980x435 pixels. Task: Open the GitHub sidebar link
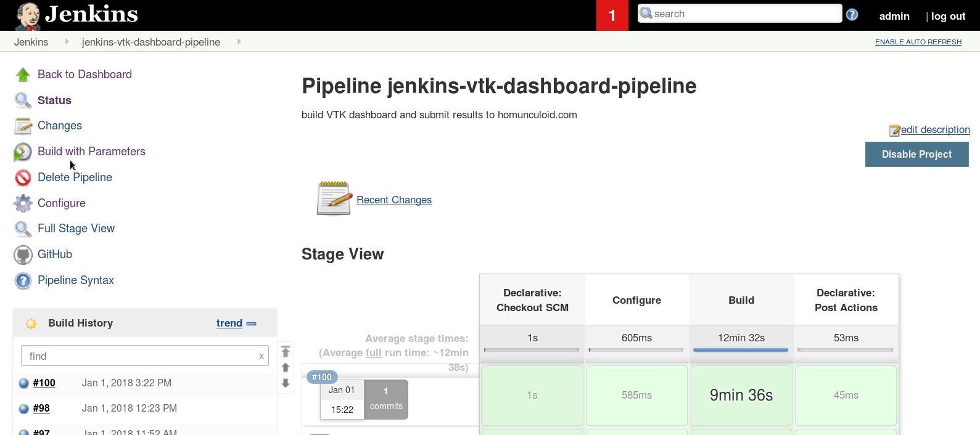tap(55, 254)
